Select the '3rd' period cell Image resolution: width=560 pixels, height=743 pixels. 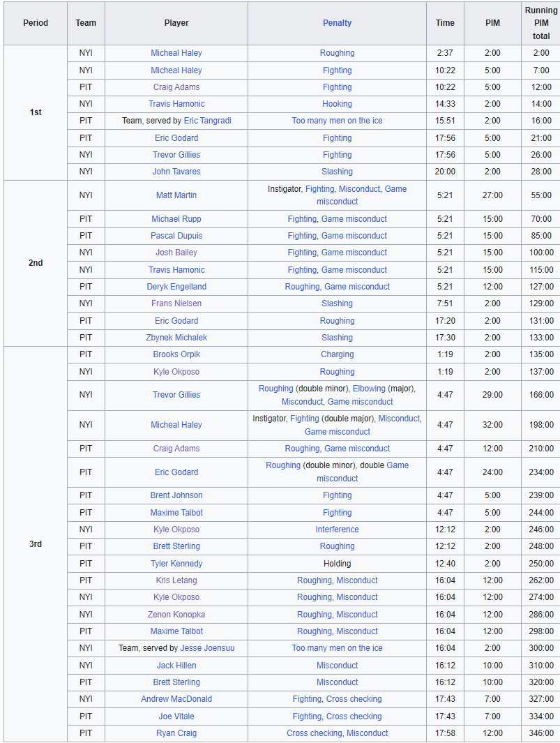pyautogui.click(x=36, y=544)
